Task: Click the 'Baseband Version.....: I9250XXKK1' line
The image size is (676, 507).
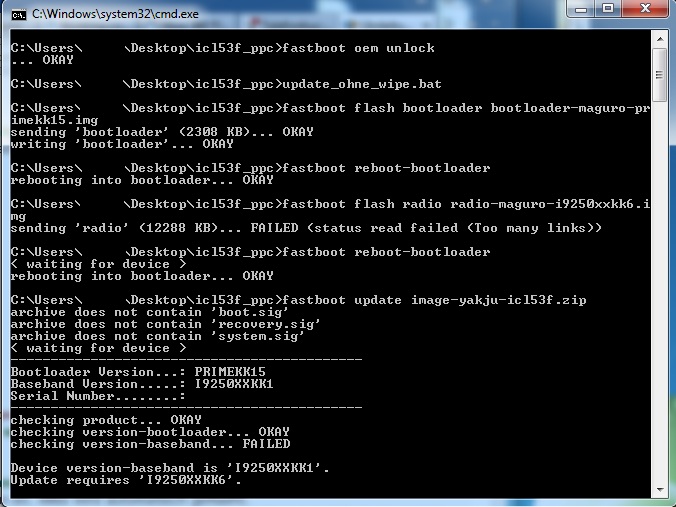Action: [x=142, y=384]
